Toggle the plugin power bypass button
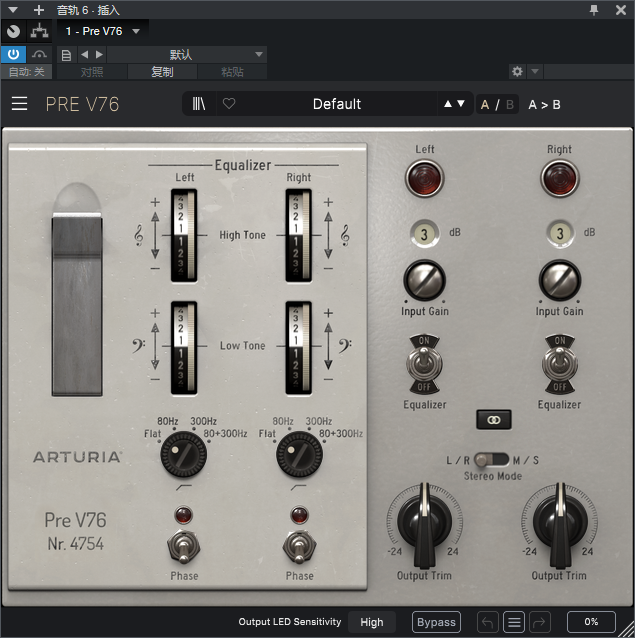 pos(13,54)
